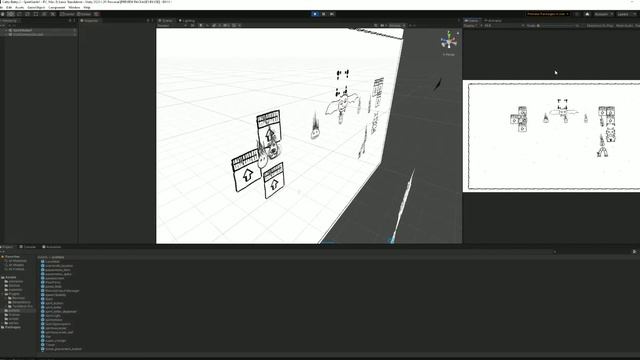Switch to the Animation tab
Screen dimensions: 640x360
tap(52, 247)
